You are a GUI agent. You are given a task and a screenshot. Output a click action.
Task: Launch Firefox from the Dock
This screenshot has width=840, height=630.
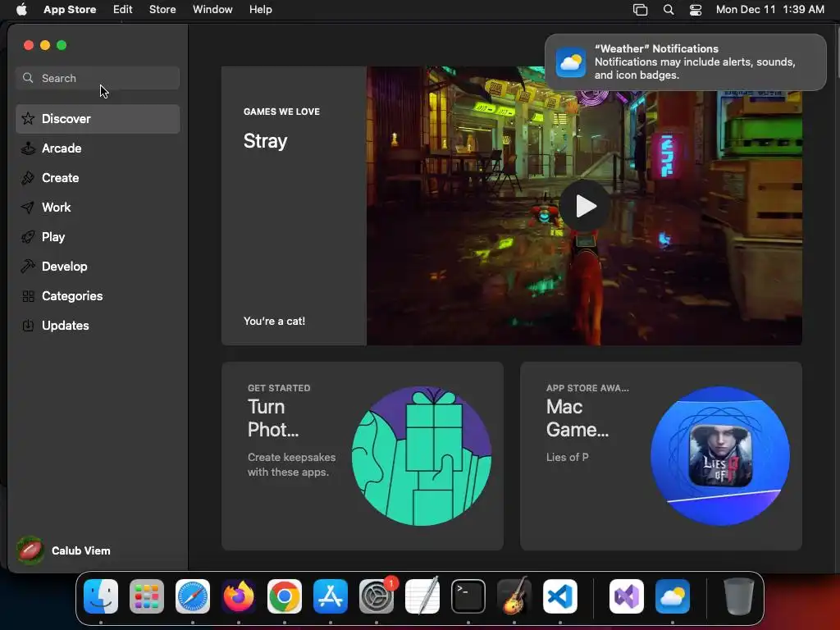coord(239,596)
